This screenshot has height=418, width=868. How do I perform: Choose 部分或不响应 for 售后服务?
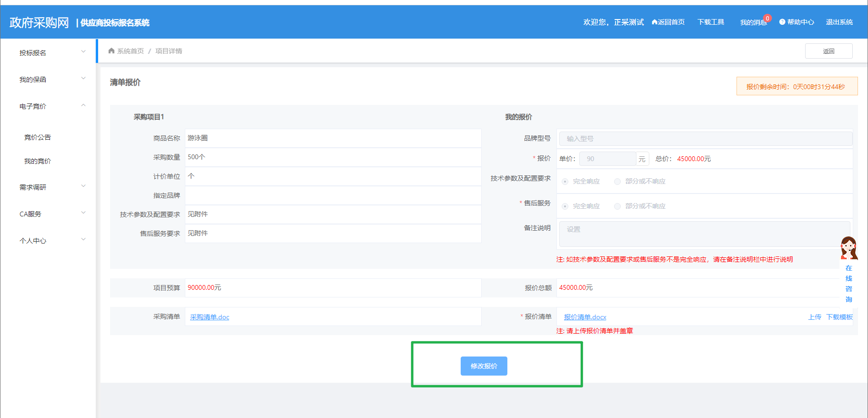tap(617, 206)
